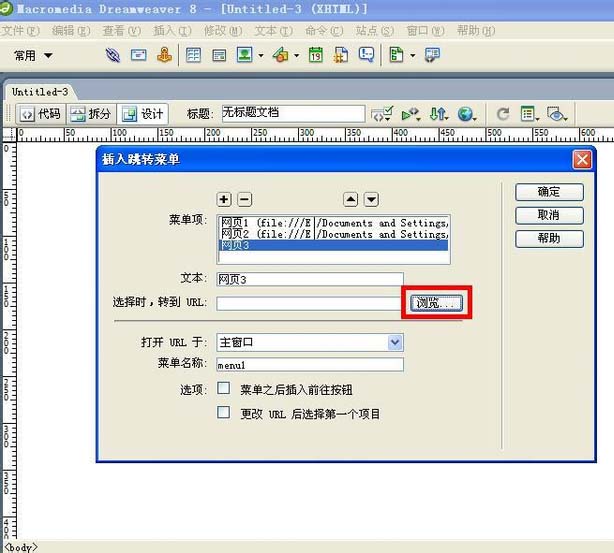Click the Hyperlink icon in Insert toolbar
Viewport: 614px width, 553px height.
click(x=113, y=55)
